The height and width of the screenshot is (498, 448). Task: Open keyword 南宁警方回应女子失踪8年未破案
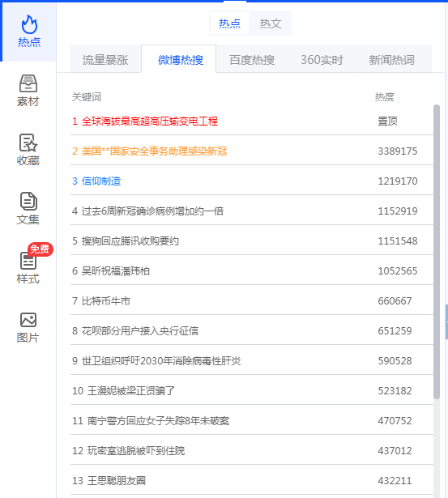[x=158, y=421]
